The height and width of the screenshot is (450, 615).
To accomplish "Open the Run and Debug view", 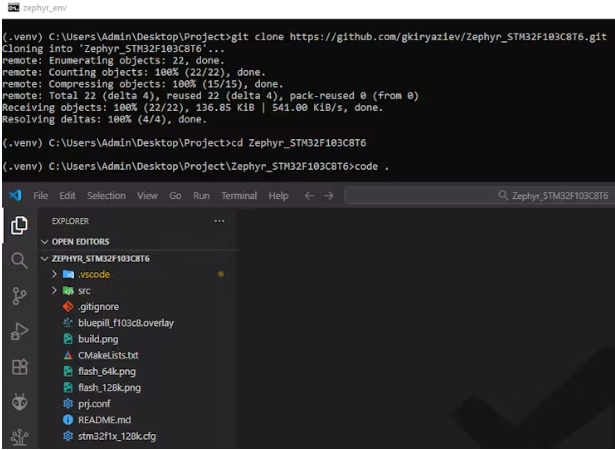I will tap(19, 331).
